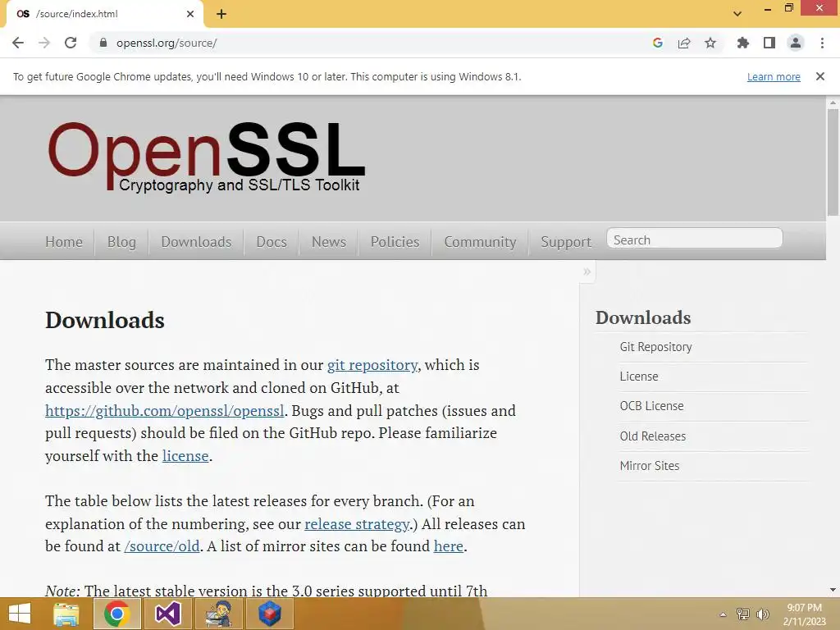Close the /source/index.html tab
The width and height of the screenshot is (840, 630).
190,14
